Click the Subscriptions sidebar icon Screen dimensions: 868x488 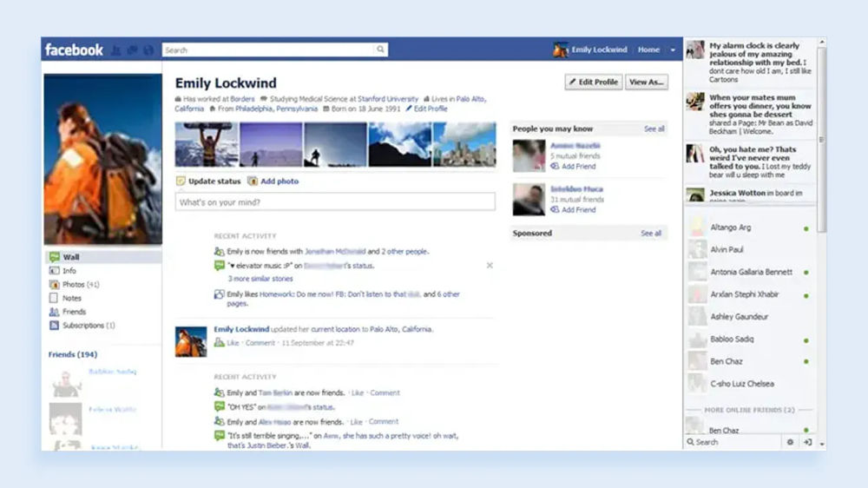pos(54,325)
